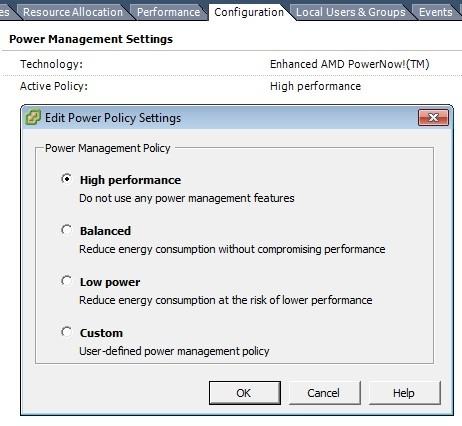Select the Balanced power policy option
Image resolution: width=462 pixels, height=426 pixels.
pos(66,230)
